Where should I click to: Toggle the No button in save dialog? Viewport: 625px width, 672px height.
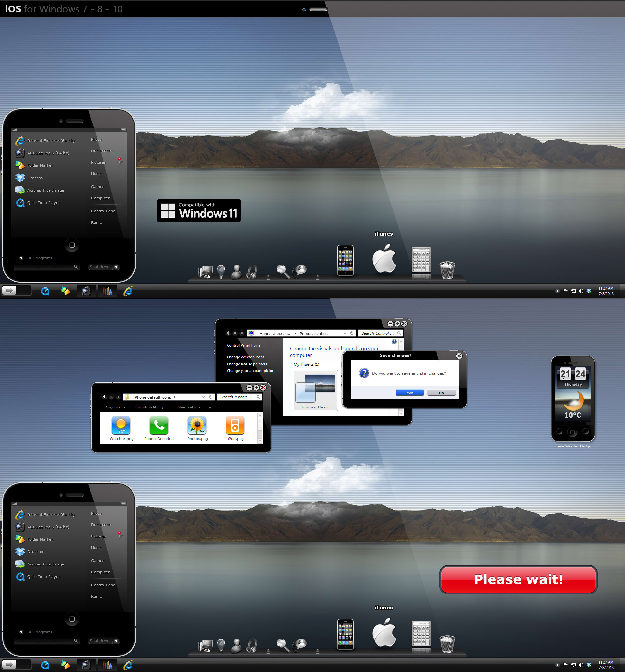pyautogui.click(x=441, y=393)
